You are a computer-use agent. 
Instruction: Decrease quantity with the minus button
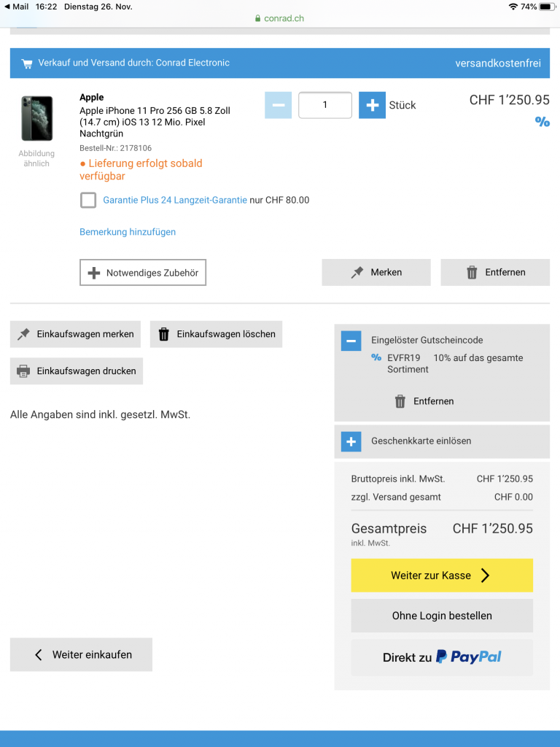coord(278,105)
